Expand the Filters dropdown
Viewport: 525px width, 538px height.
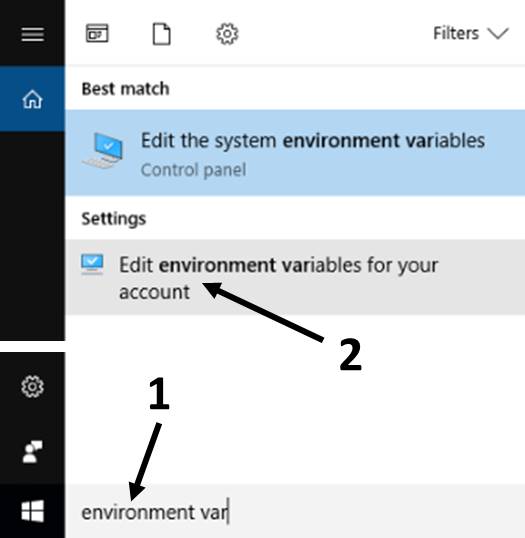[470, 34]
